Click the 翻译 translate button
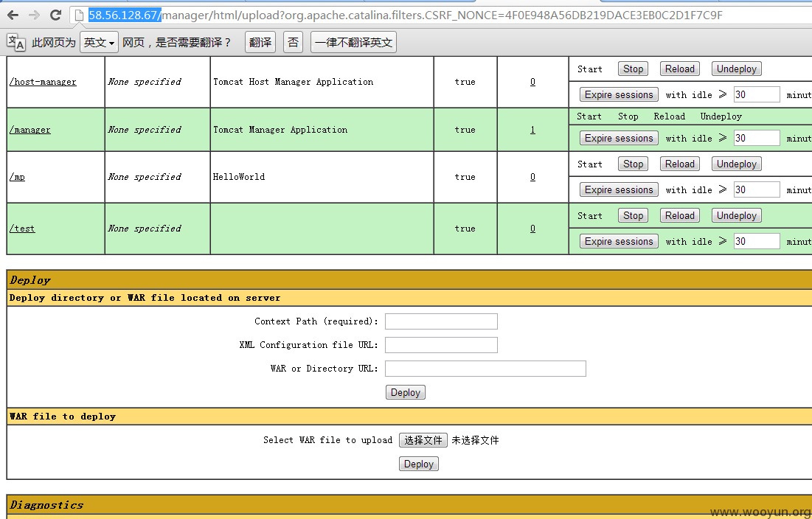812x519 pixels. (x=260, y=43)
